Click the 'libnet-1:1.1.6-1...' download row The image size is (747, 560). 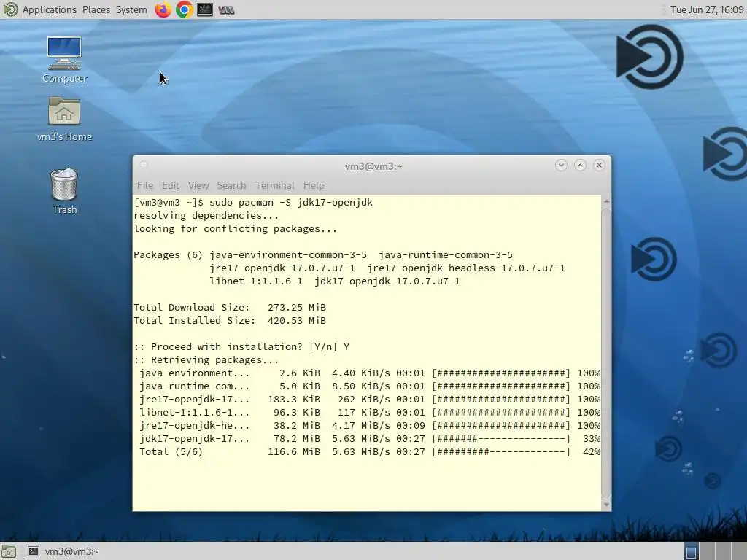(x=370, y=413)
